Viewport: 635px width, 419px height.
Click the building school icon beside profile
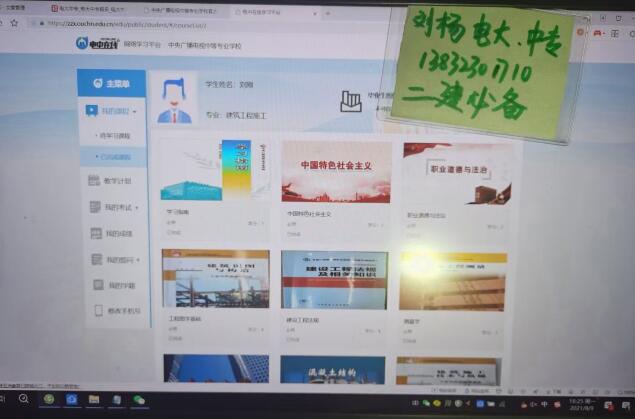pyautogui.click(x=350, y=101)
